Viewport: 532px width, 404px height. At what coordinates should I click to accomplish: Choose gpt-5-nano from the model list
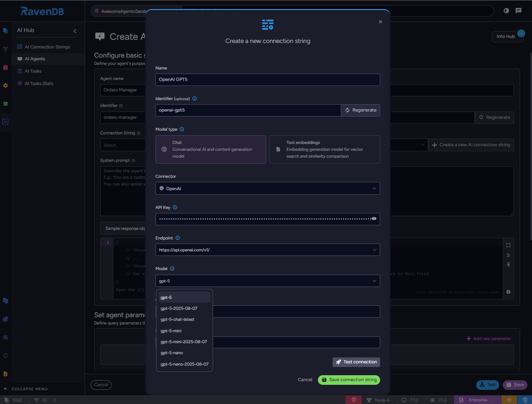184,353
